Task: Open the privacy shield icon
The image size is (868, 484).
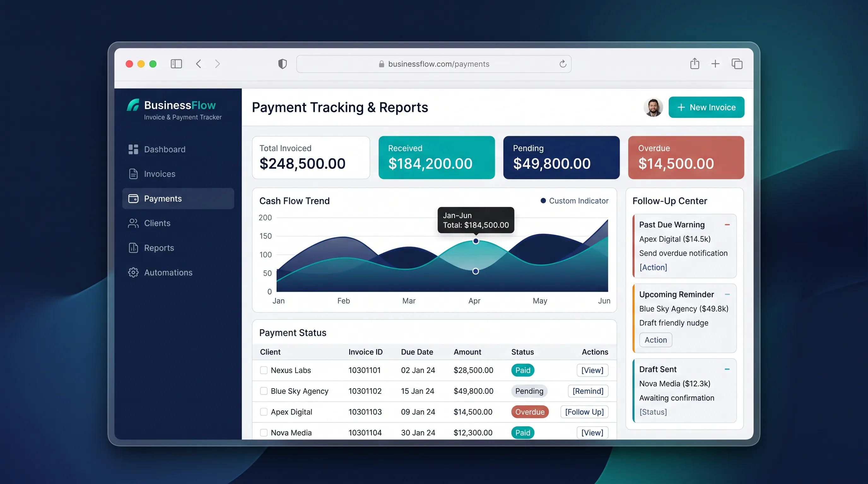Action: 282,64
